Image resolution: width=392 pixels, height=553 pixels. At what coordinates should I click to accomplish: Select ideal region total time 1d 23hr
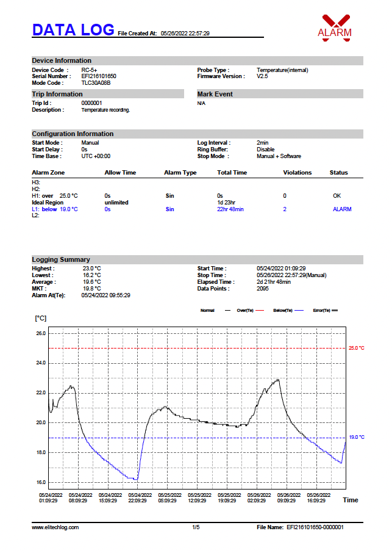pos(226,203)
